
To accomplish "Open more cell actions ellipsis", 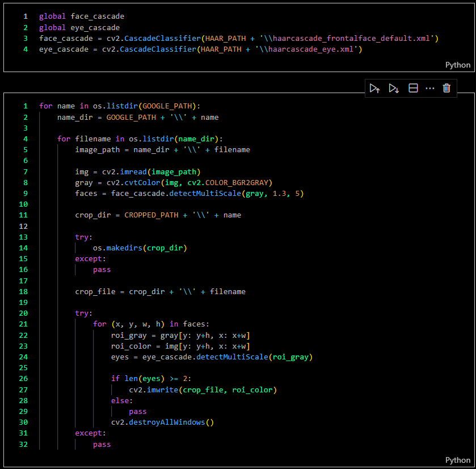I will click(x=430, y=89).
